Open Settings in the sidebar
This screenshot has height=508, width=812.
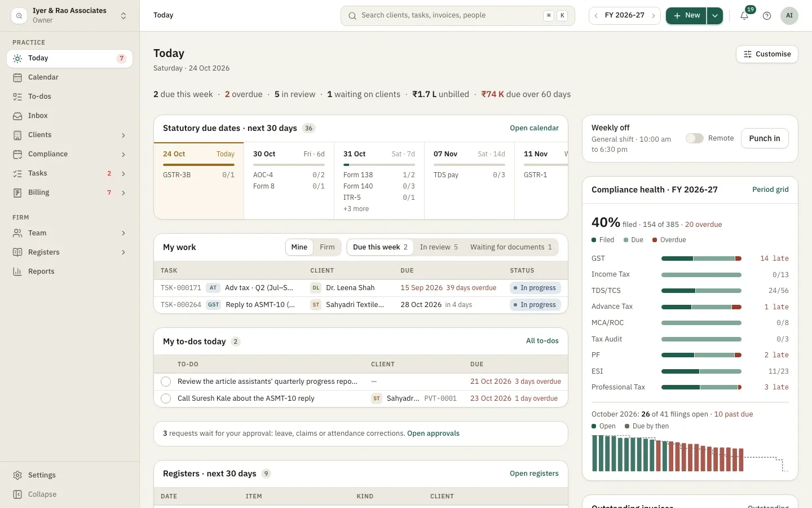coord(69,475)
